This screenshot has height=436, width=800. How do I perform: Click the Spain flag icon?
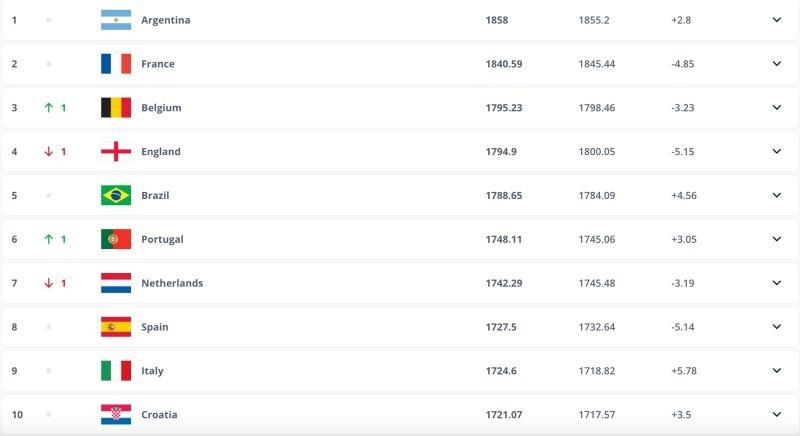[x=116, y=327]
